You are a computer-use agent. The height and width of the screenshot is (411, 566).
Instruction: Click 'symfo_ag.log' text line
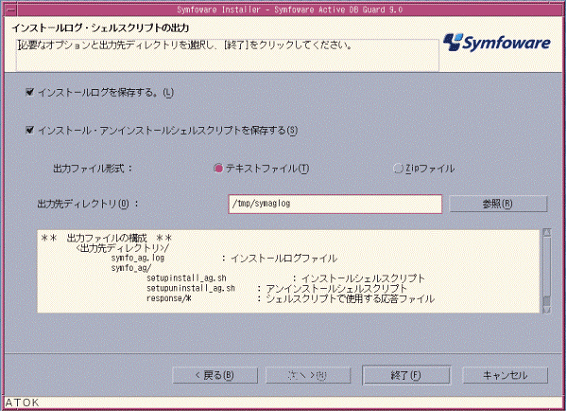138,258
